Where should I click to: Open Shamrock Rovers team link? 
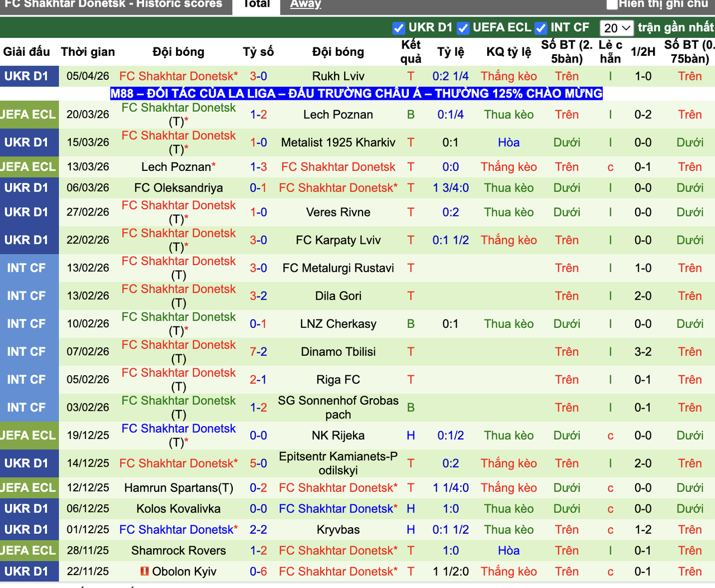pos(179,551)
